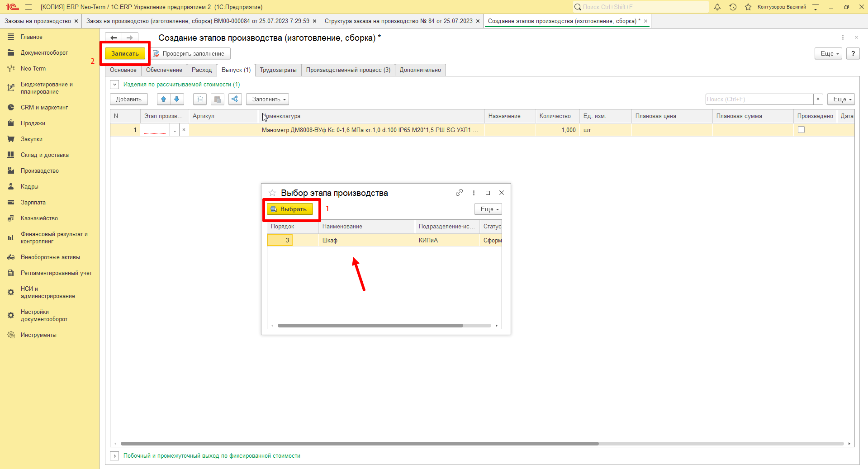Viewport: 868px width, 469px height.
Task: Click Добавить button
Action: [128, 99]
